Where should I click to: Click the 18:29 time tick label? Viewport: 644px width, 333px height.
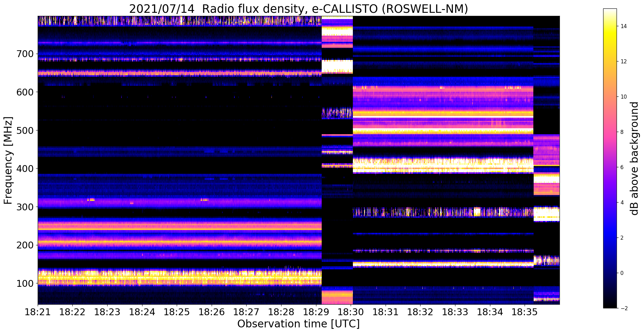(x=316, y=312)
